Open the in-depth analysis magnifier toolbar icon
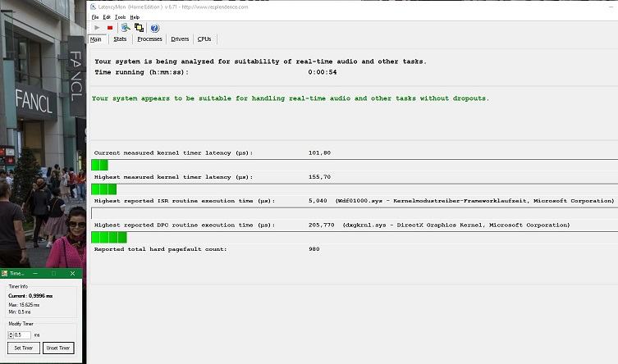Viewport: 618px width, 364px height. 126,28
